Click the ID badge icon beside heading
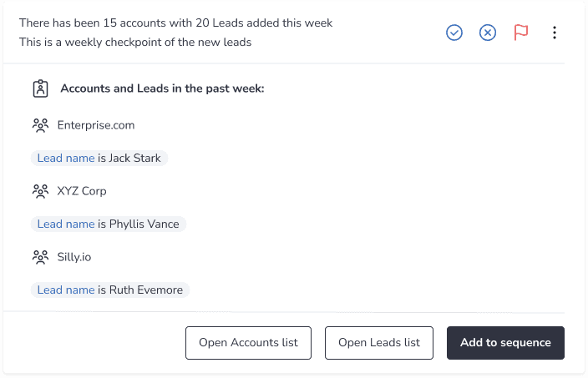The height and width of the screenshot is (378, 588). [x=40, y=88]
